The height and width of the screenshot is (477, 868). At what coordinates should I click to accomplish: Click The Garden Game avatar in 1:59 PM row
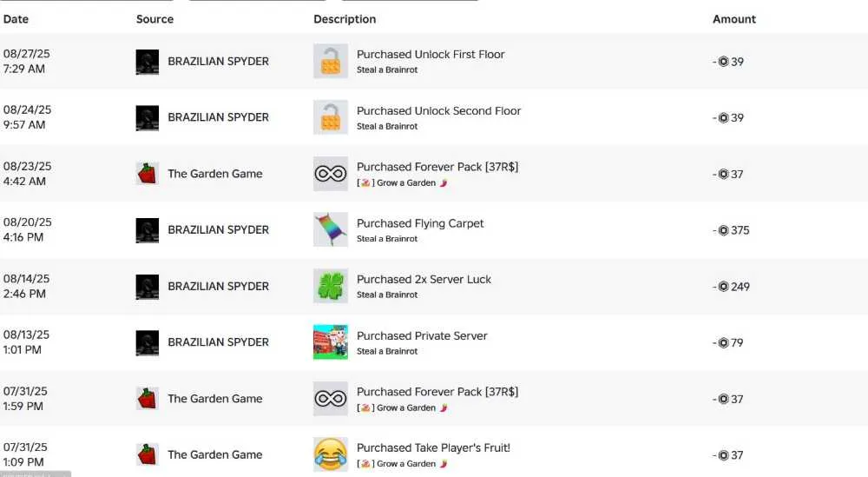point(148,398)
